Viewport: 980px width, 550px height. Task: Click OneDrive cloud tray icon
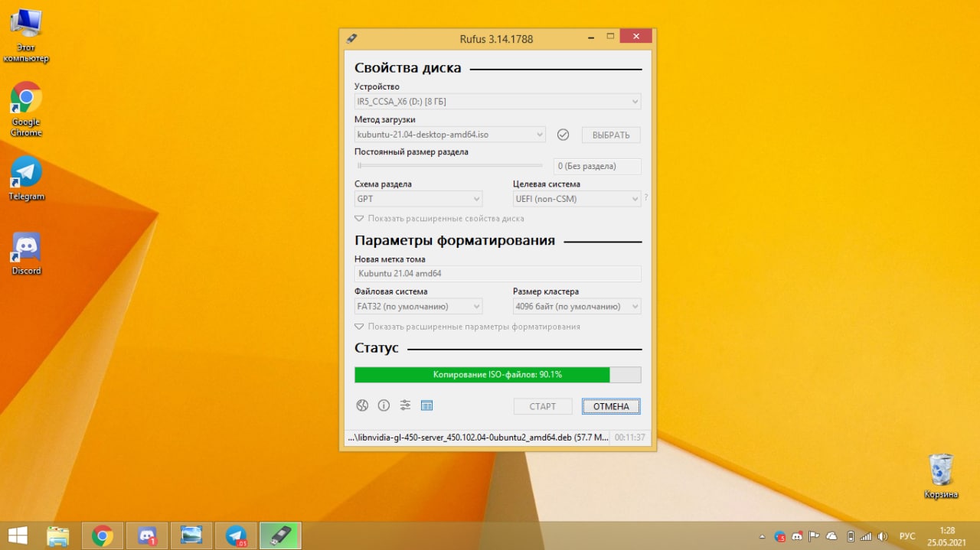pos(831,536)
